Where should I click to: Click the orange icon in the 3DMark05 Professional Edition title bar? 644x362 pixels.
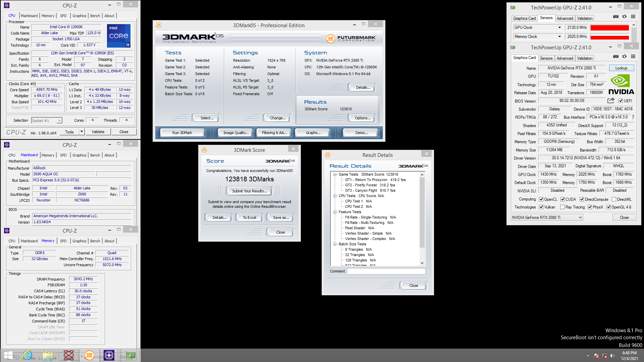tap(159, 25)
